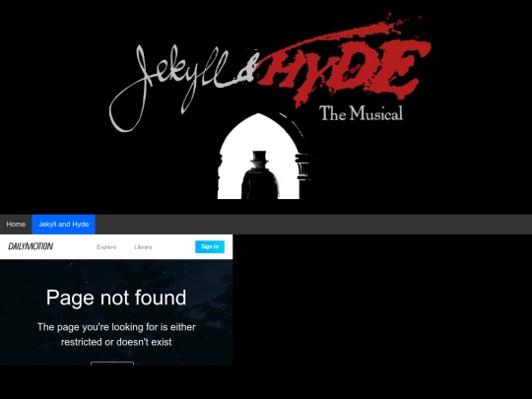The width and height of the screenshot is (532, 399).
Task: Select the Jekyll and Hyde tab
Action: click(x=63, y=225)
